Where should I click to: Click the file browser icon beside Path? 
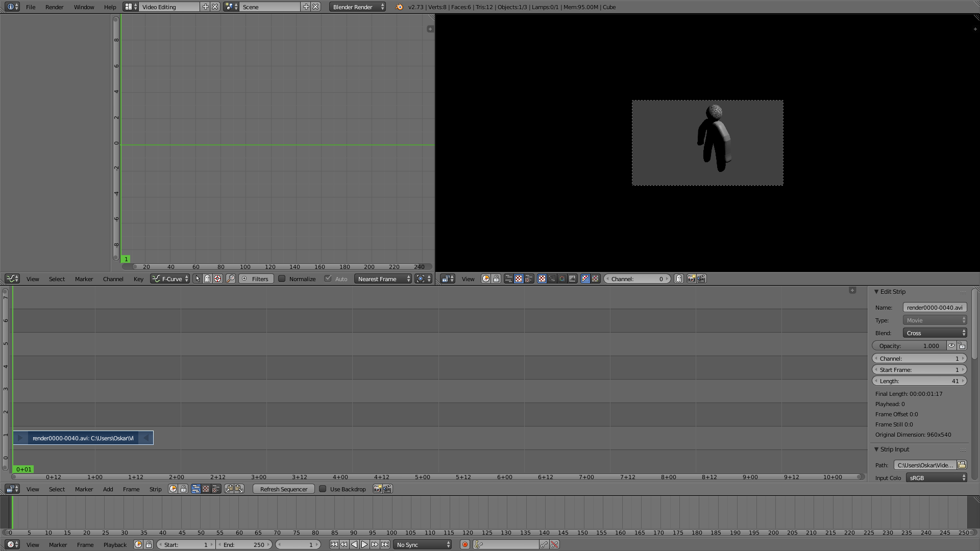(962, 465)
